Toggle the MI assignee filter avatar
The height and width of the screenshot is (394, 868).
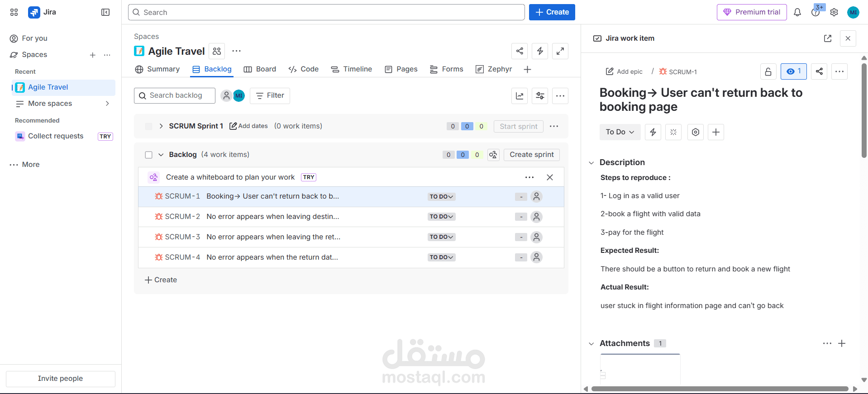click(239, 95)
